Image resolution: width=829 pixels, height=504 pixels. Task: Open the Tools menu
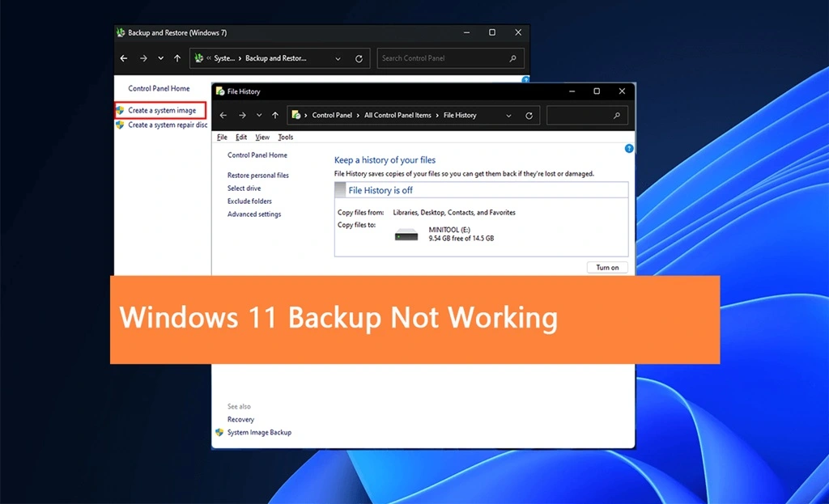click(x=286, y=137)
